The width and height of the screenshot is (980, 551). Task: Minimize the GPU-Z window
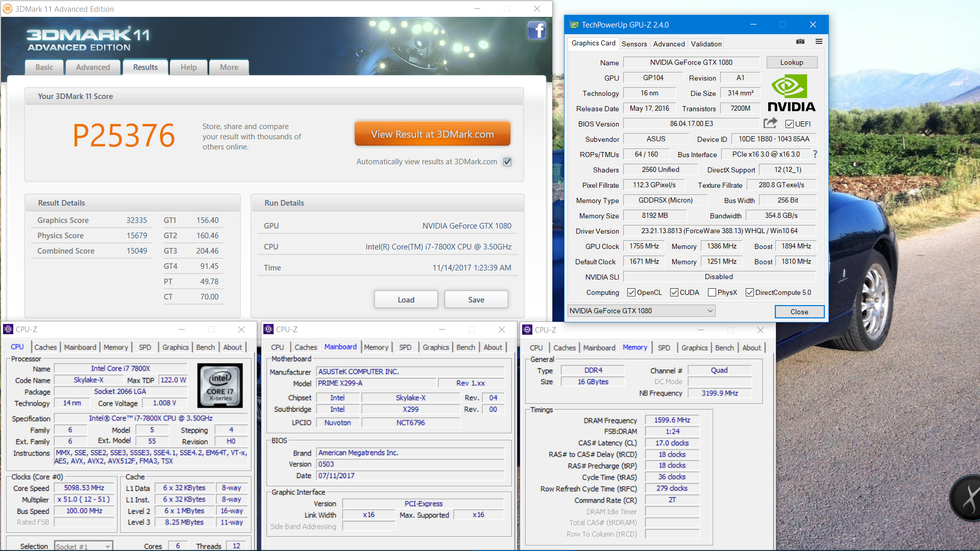[x=753, y=24]
